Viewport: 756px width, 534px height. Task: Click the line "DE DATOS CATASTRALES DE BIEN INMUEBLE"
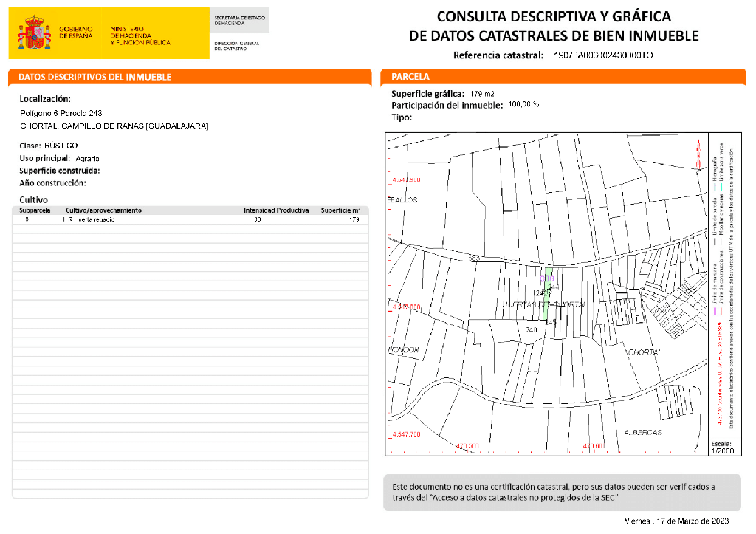click(554, 35)
